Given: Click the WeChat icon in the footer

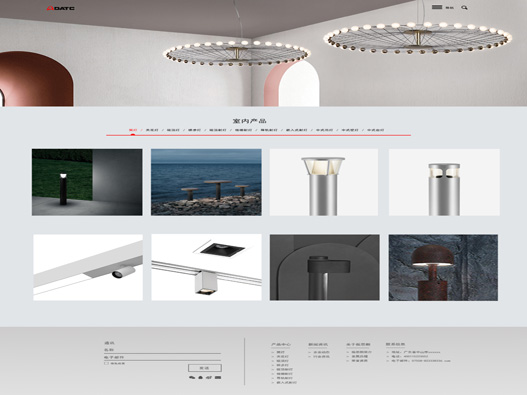Looking at the screenshot, I should pyautogui.click(x=192, y=378).
